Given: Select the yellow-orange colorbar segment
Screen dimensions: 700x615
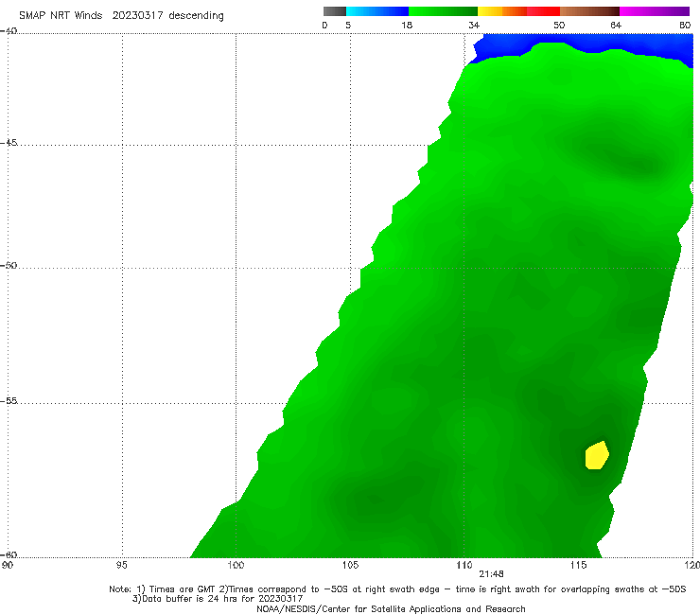Looking at the screenshot, I should [x=501, y=11].
